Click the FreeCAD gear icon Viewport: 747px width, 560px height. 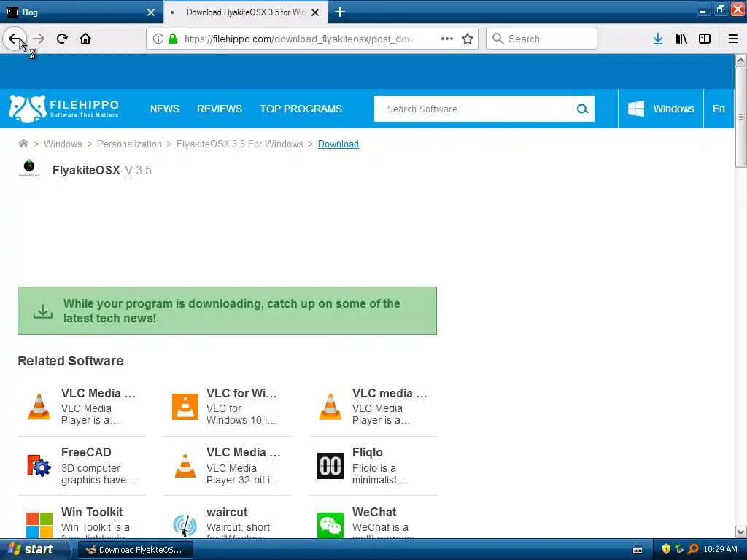pos(39,466)
